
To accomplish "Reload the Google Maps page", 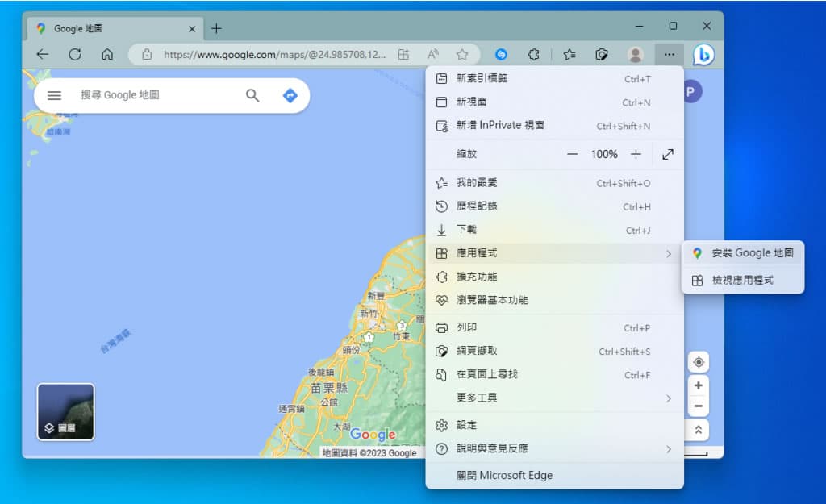I will [75, 54].
